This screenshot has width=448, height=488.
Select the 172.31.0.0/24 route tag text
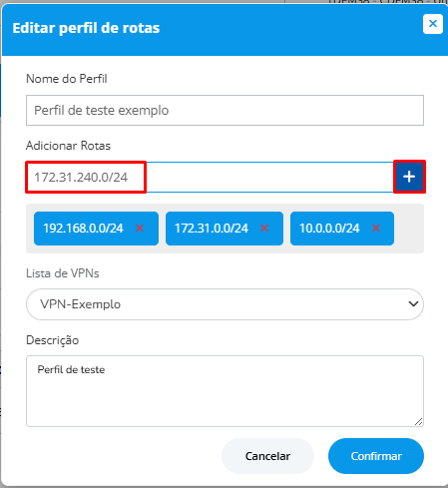point(212,229)
